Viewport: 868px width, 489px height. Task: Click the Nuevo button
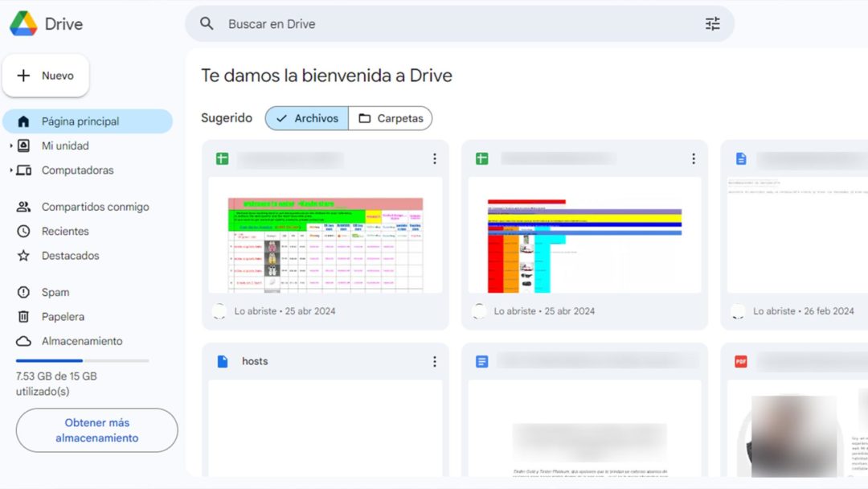46,75
